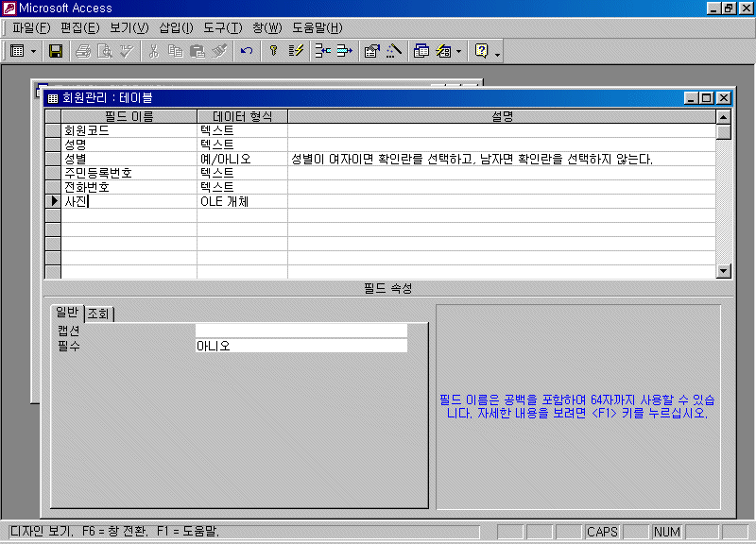This screenshot has height=544, width=756.
Task: Click the Microsoft Access title bar icon
Action: point(9,8)
